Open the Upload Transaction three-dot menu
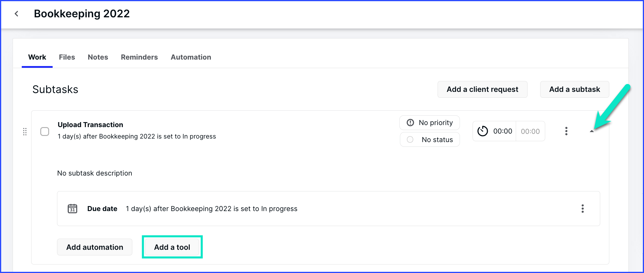This screenshot has width=644, height=273. click(x=566, y=131)
